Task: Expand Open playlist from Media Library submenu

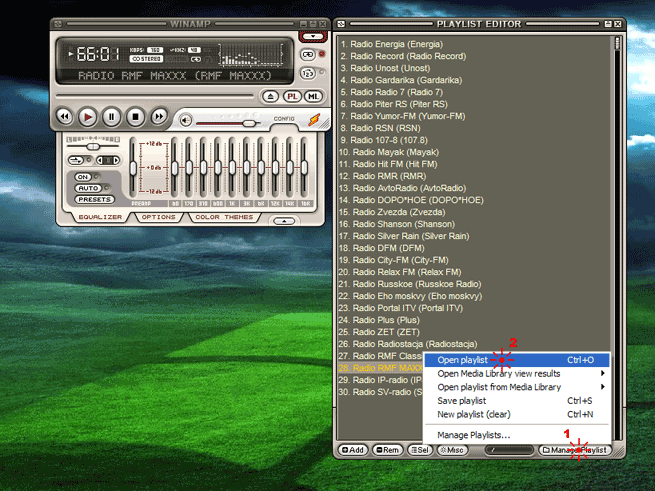Action: coord(517,387)
